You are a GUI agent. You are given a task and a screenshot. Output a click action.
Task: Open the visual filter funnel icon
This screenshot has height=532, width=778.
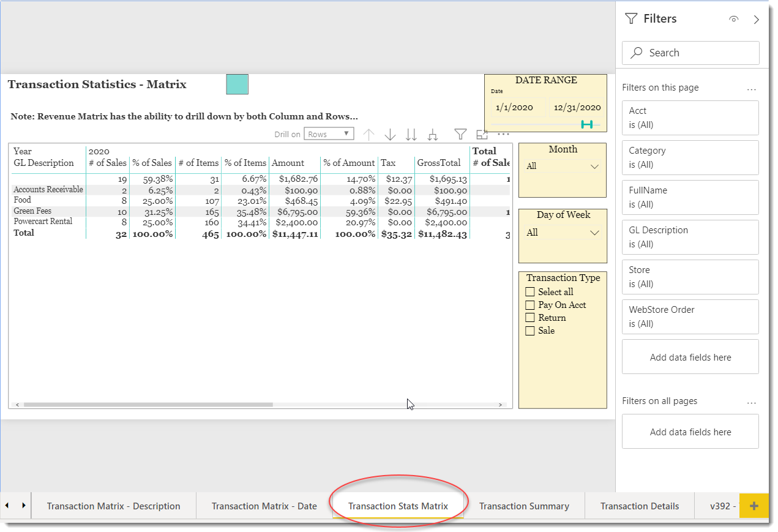460,134
